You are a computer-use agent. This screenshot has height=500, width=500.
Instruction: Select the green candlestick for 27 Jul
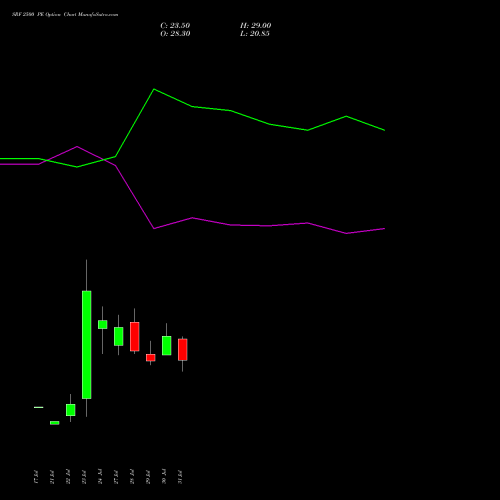[x=119, y=336]
